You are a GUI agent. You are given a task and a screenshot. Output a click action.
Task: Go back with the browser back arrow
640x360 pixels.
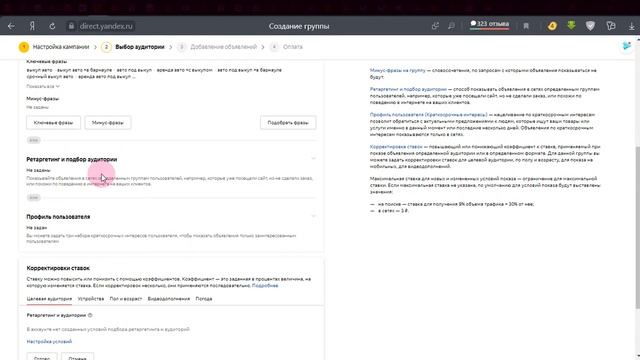pyautogui.click(x=11, y=26)
